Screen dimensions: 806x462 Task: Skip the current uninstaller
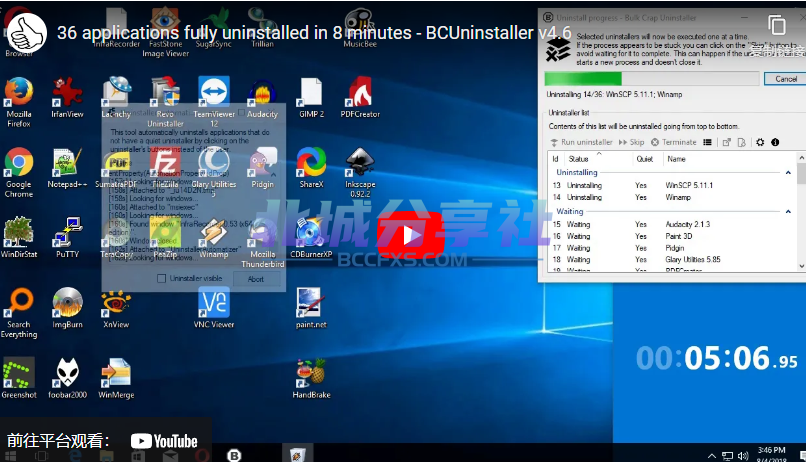tap(631, 142)
